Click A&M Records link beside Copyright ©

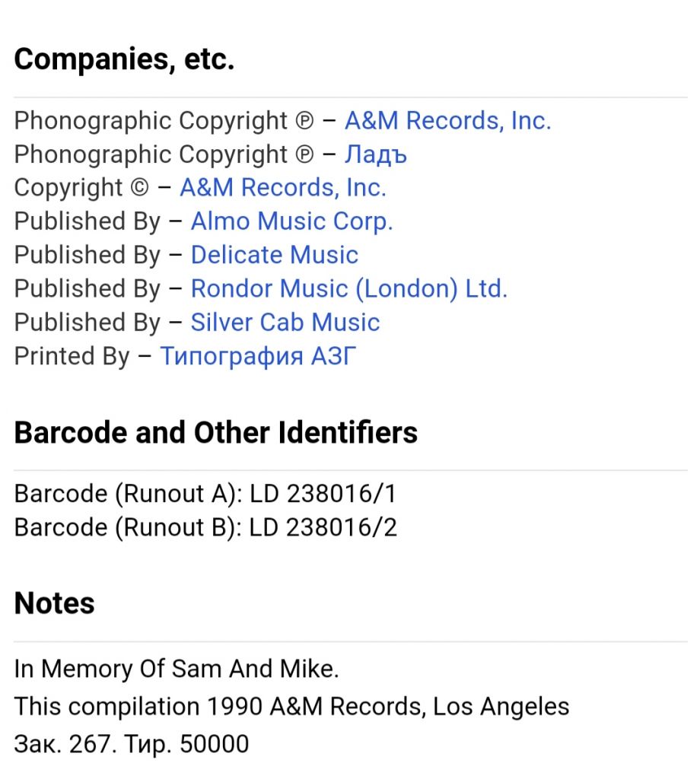[x=283, y=188]
